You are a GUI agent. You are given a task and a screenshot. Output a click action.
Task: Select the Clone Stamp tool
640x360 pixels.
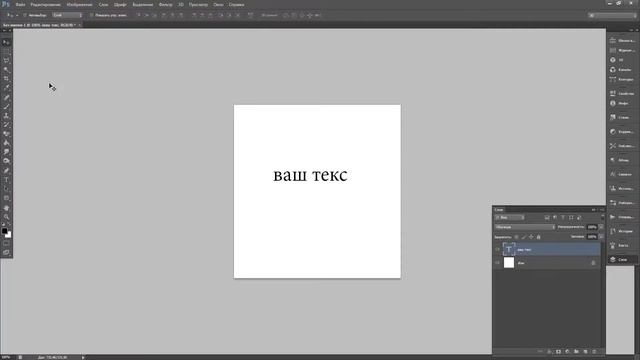point(6,116)
